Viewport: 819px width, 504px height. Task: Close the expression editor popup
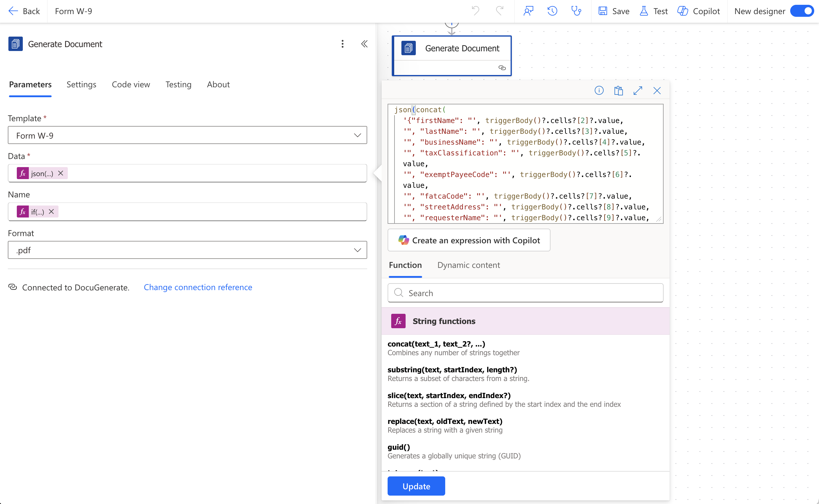(x=657, y=91)
